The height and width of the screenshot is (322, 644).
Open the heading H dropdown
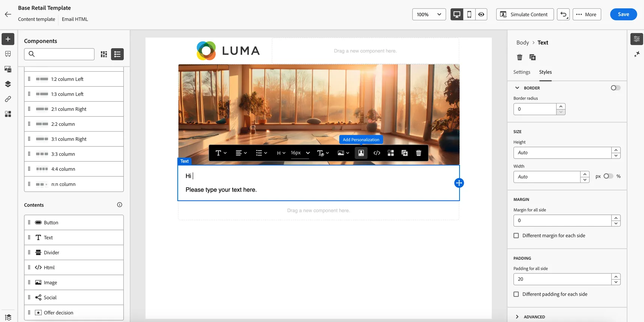click(x=281, y=153)
